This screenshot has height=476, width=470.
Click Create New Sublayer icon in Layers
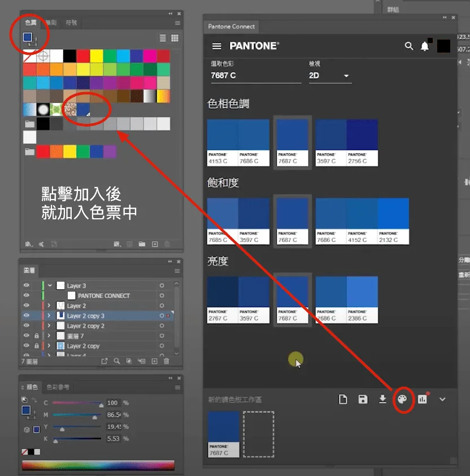pyautogui.click(x=141, y=361)
